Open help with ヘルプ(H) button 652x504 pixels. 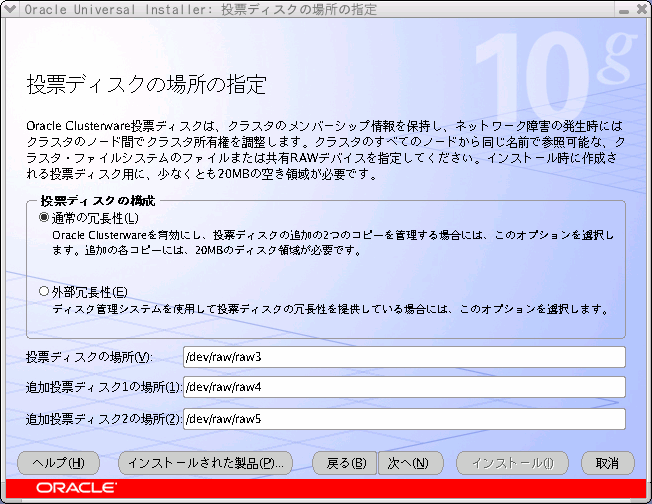[x=58, y=463]
